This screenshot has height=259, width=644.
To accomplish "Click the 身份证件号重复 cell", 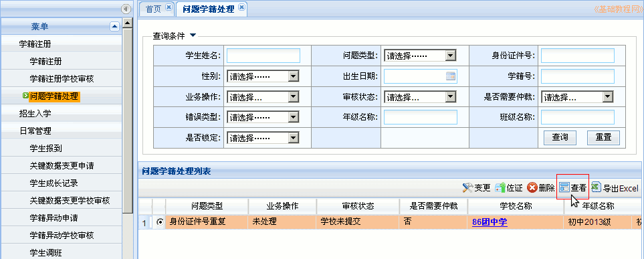I will point(207,222).
